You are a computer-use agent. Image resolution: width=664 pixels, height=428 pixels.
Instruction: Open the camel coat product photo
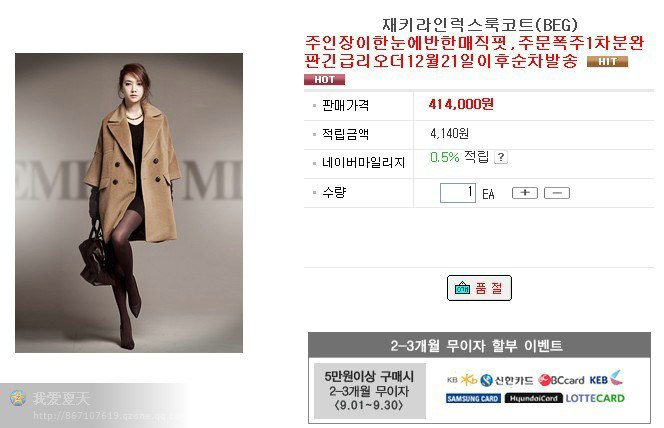[129, 203]
